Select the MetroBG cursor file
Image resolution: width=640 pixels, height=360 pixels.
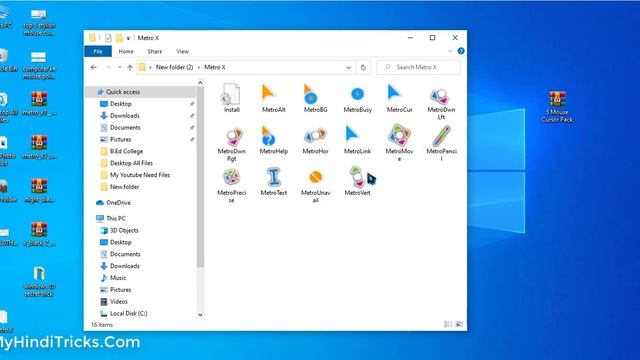(x=315, y=98)
